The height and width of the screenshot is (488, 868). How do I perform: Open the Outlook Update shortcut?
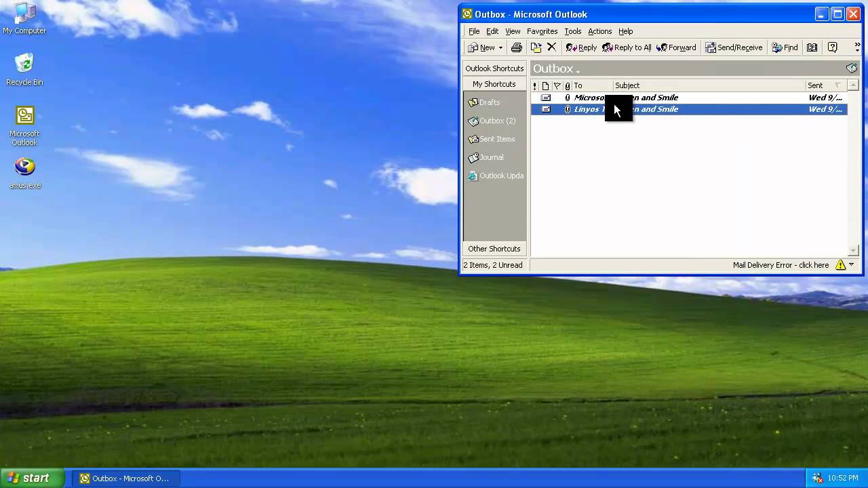click(x=496, y=176)
